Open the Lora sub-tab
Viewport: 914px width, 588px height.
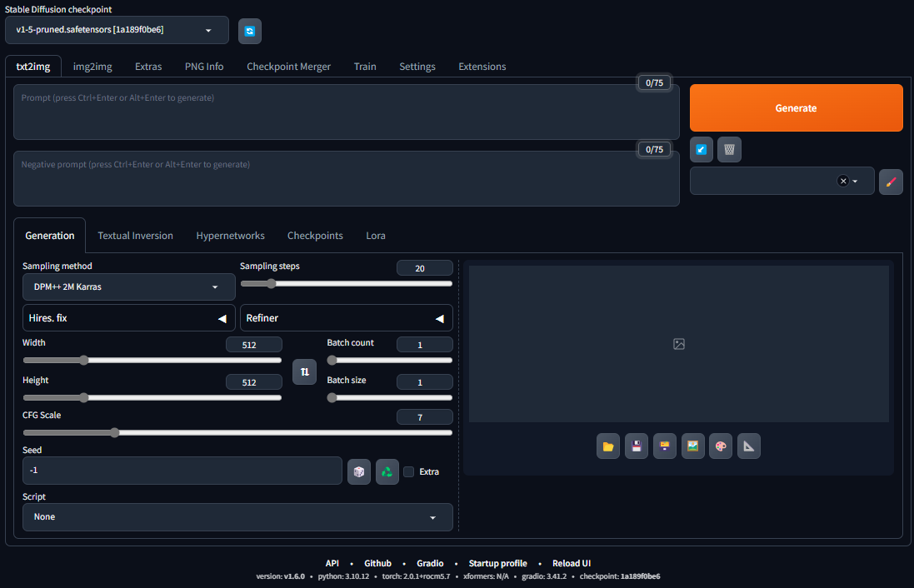pyautogui.click(x=376, y=236)
